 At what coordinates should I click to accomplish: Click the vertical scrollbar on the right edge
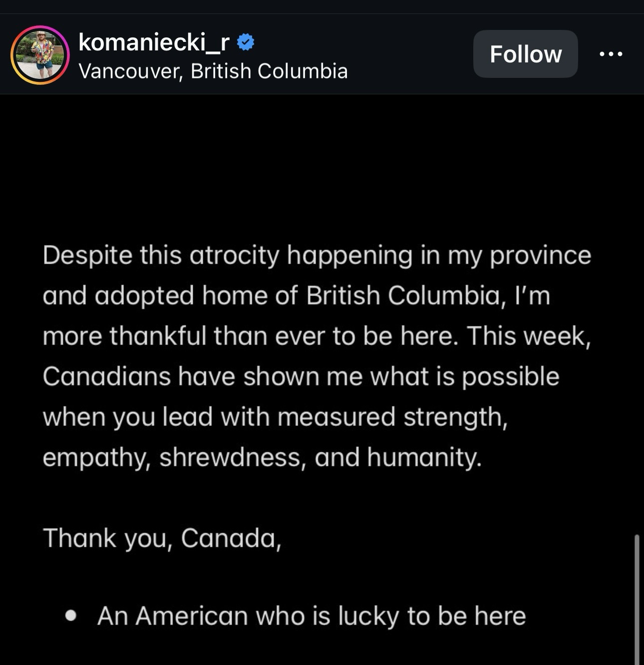[637, 599]
